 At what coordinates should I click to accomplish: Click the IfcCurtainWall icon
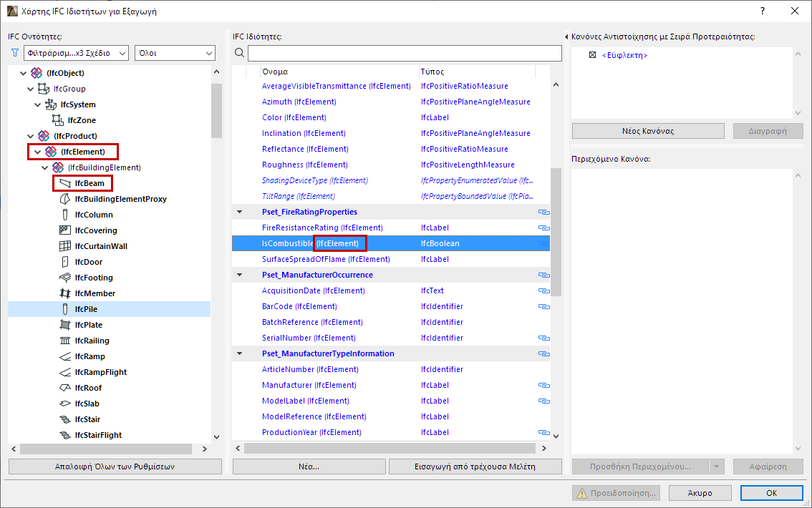[x=65, y=246]
